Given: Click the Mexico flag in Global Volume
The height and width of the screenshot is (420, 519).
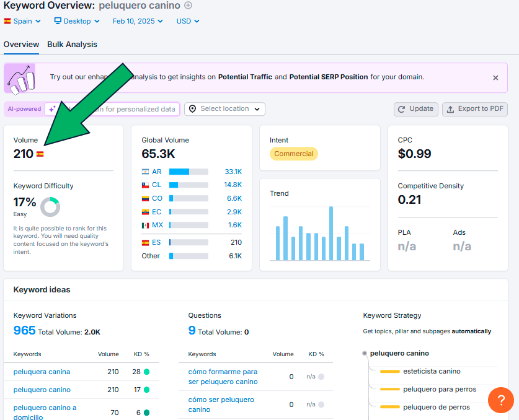Looking at the screenshot, I should click(x=145, y=225).
